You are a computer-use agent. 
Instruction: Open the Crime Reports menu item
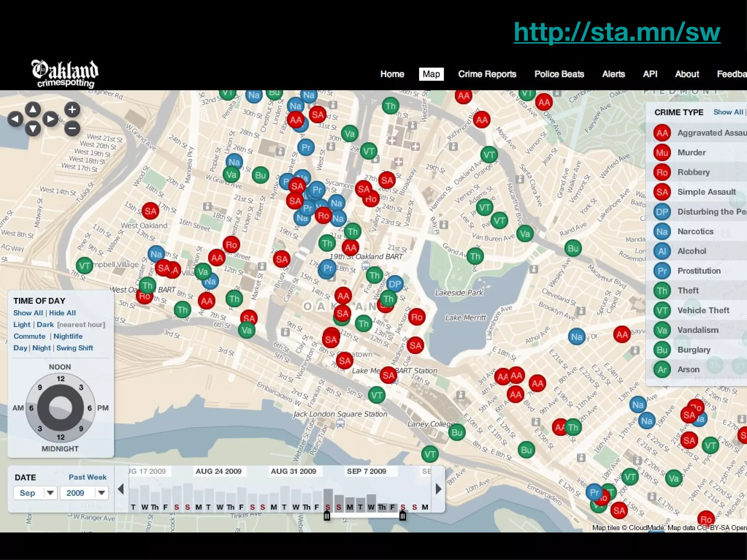[487, 74]
